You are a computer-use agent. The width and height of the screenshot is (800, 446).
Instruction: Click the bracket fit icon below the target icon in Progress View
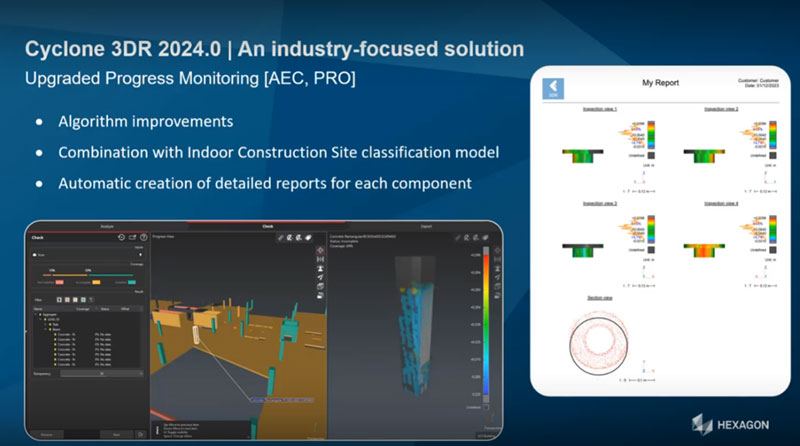320,259
